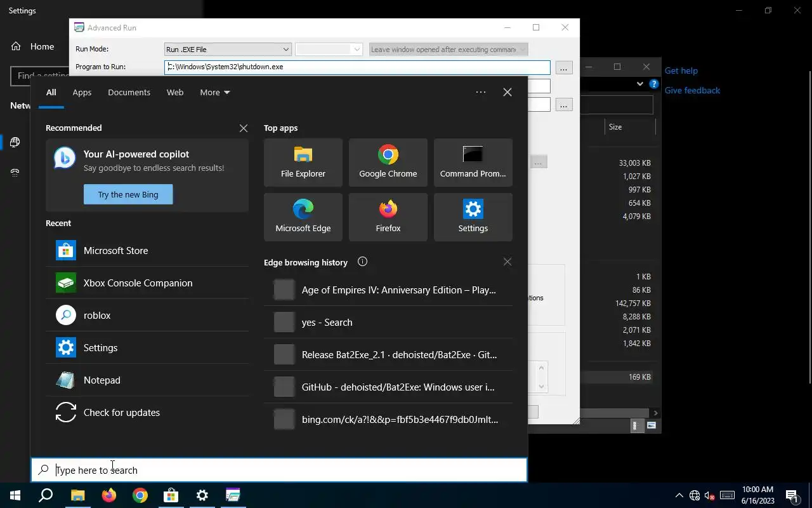Select the All search tab
The width and height of the screenshot is (812, 508).
click(51, 92)
